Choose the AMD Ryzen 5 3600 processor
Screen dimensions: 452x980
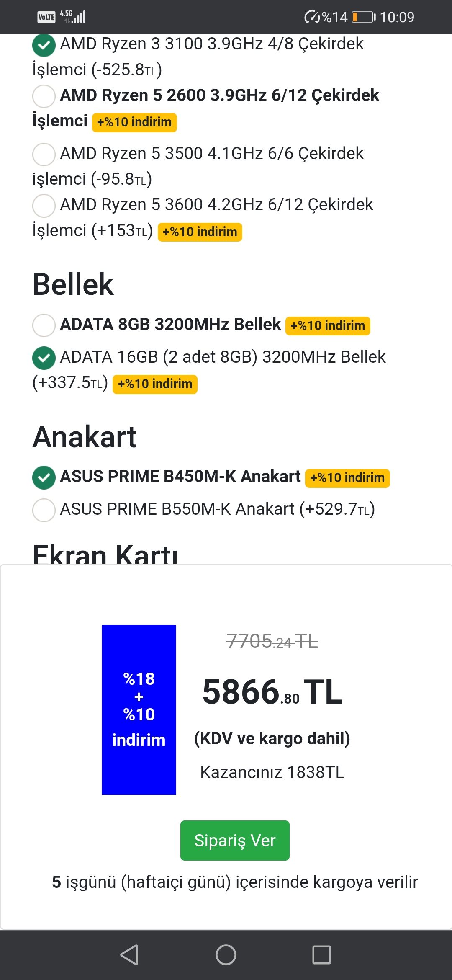(x=44, y=206)
